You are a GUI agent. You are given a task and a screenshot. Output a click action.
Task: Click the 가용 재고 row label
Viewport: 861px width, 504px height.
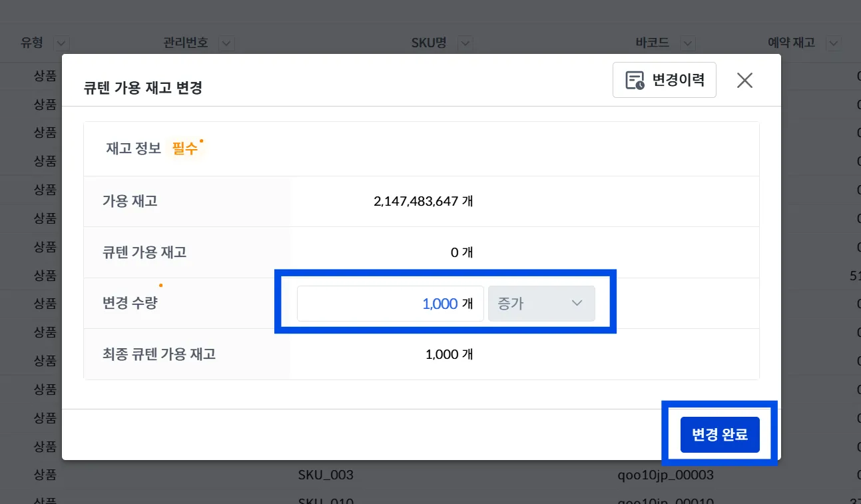click(130, 201)
